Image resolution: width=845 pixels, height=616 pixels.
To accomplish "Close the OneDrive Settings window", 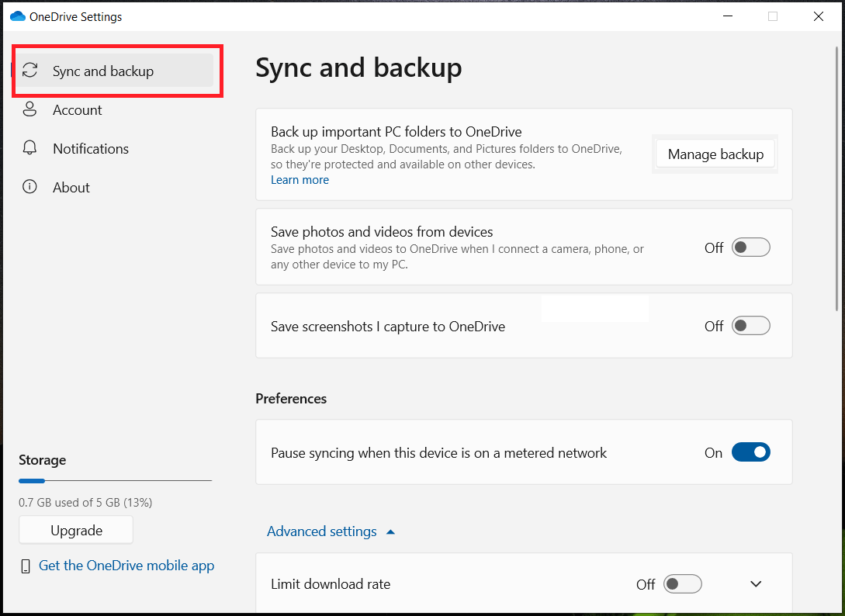I will coord(818,16).
